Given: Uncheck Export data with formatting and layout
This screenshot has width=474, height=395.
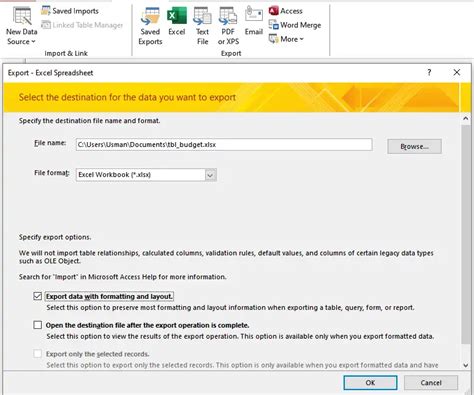Looking at the screenshot, I should click(x=38, y=296).
